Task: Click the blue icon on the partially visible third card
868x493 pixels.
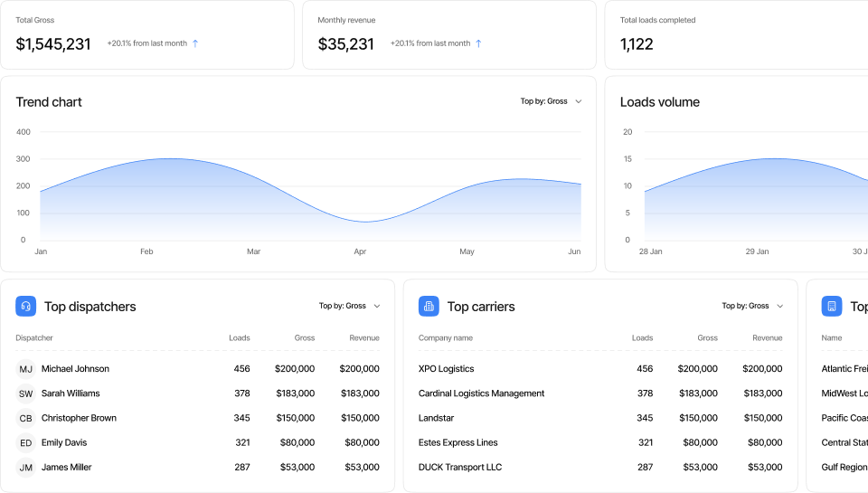Action: 831,307
